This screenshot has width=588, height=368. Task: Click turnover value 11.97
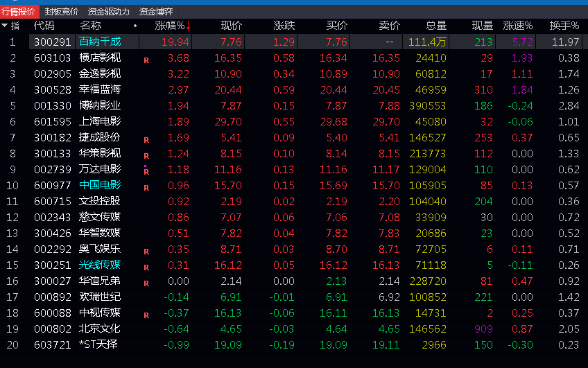click(566, 42)
